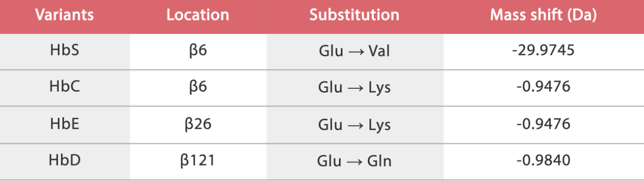
Task: Select Glu → Lys in the HbC row
Action: point(354,87)
